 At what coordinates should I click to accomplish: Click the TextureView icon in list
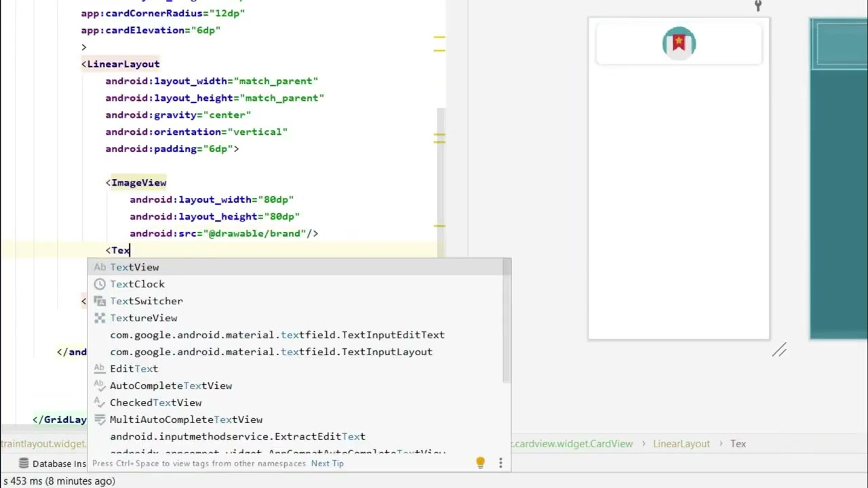coord(100,318)
